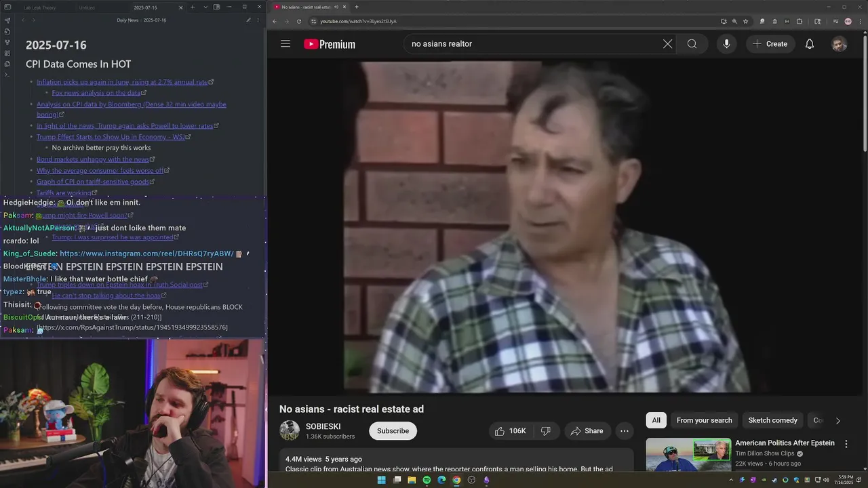Open American Politics After Epstein thumbnail

click(x=688, y=455)
